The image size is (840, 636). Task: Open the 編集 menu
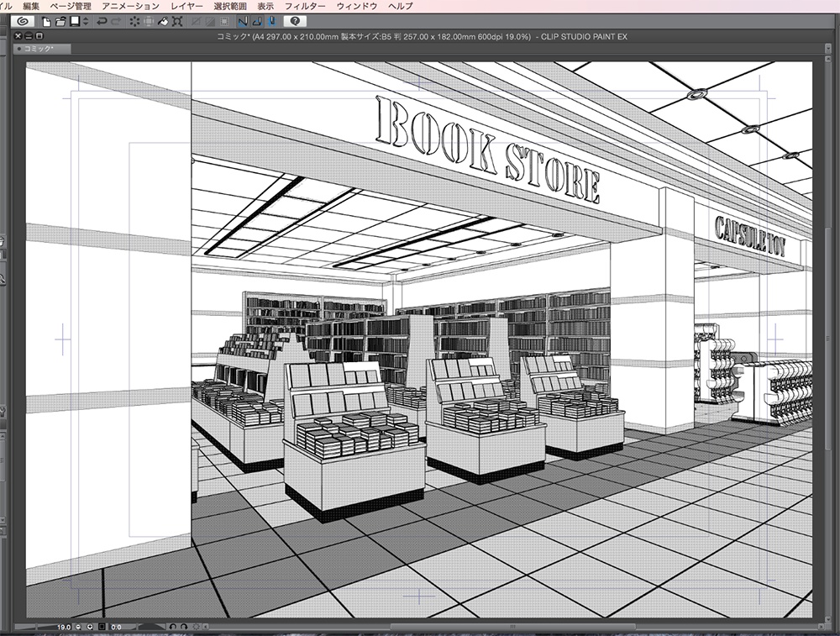(31, 6)
